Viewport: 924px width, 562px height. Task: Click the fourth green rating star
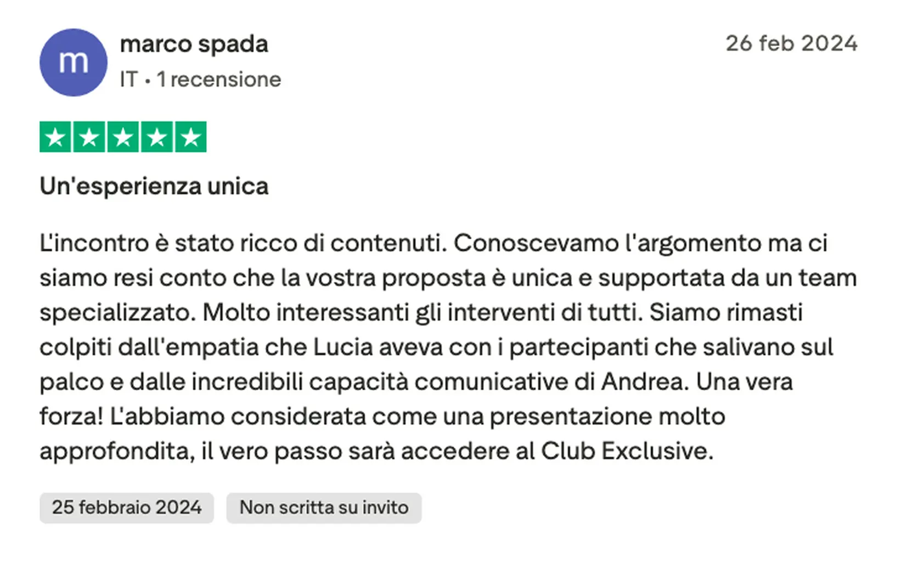click(x=157, y=137)
